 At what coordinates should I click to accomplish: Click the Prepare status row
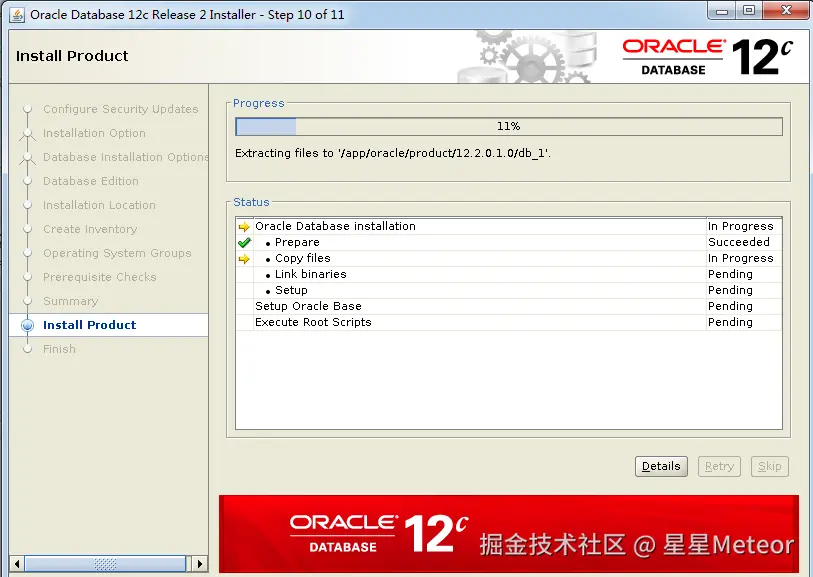509,242
